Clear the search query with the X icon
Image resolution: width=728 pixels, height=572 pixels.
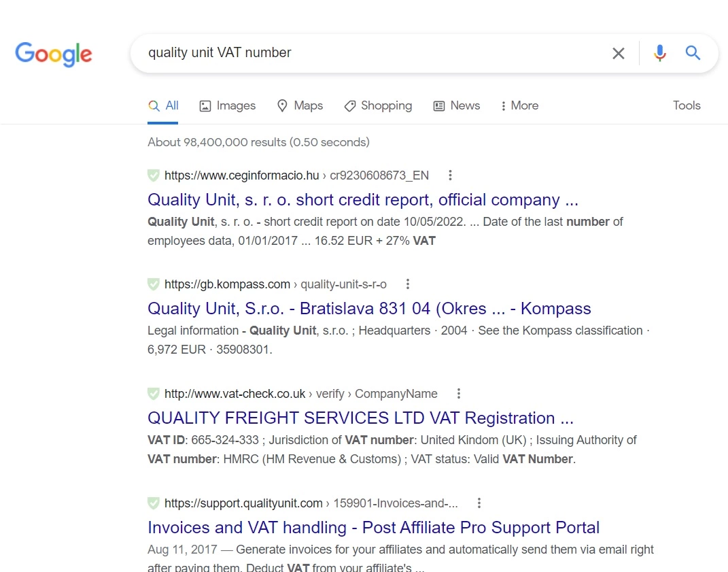pos(618,53)
